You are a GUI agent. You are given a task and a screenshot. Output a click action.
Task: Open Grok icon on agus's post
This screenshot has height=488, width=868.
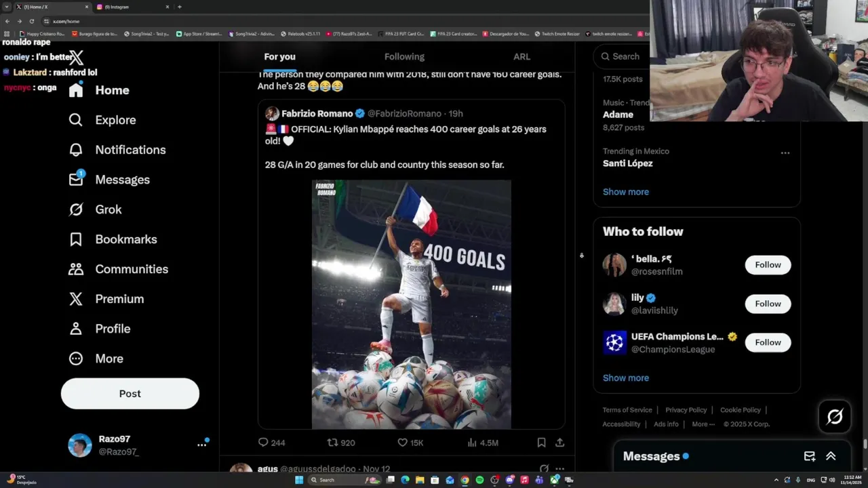pos(544,468)
